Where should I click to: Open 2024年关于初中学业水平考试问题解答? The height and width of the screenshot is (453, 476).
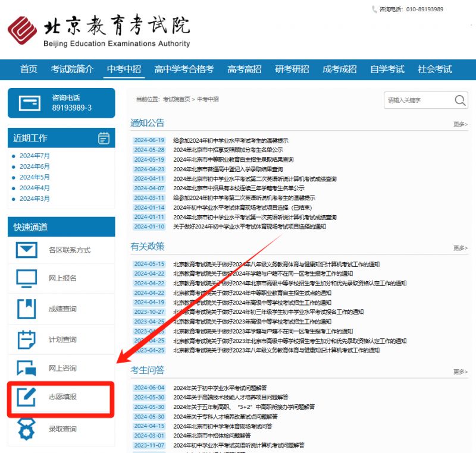(x=220, y=388)
